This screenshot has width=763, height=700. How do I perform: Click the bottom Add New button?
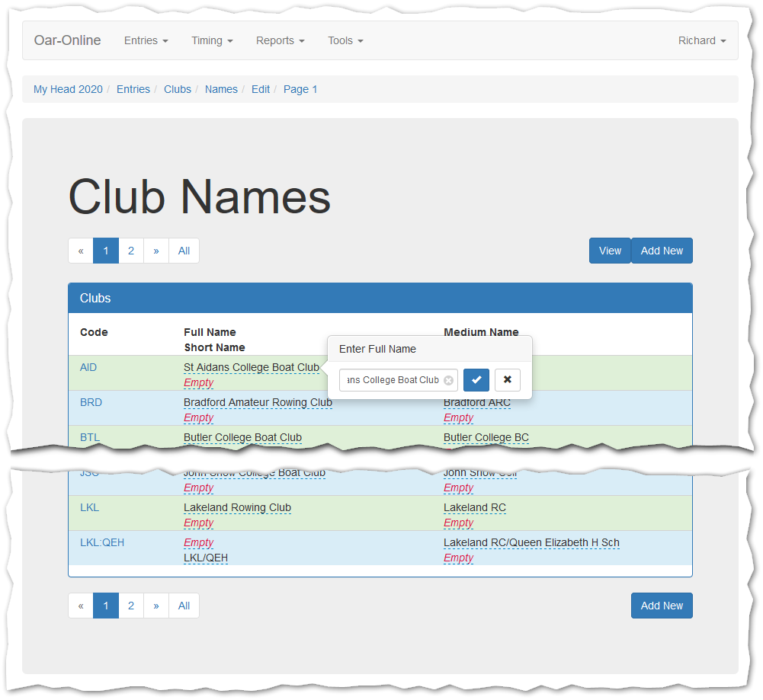tap(662, 606)
